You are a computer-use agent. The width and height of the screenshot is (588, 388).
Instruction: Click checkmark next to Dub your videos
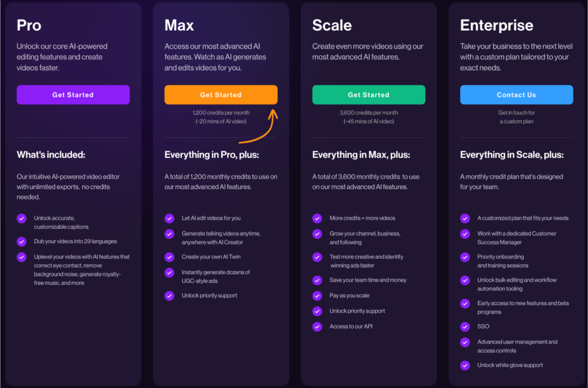22,241
